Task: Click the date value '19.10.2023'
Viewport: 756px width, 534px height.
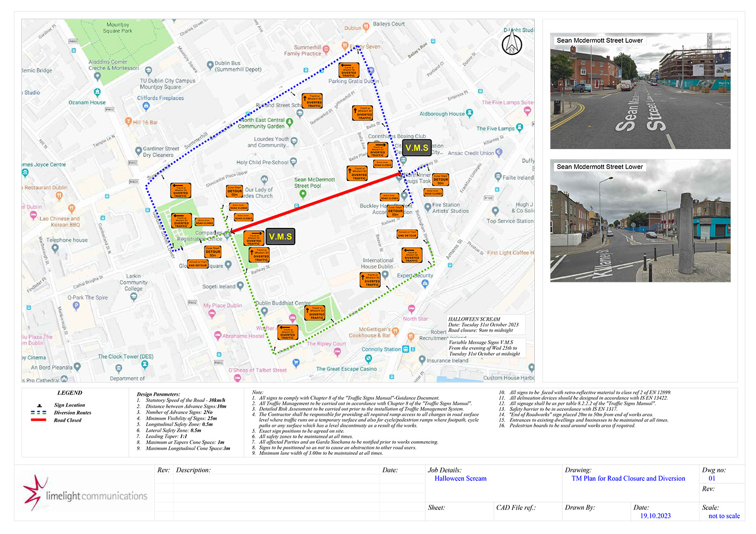Action: (655, 516)
